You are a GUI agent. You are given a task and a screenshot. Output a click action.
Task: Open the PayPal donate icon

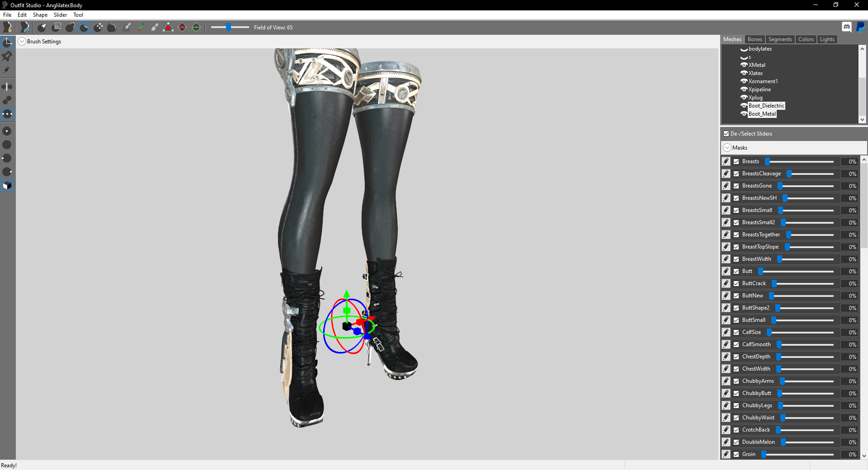(x=860, y=27)
